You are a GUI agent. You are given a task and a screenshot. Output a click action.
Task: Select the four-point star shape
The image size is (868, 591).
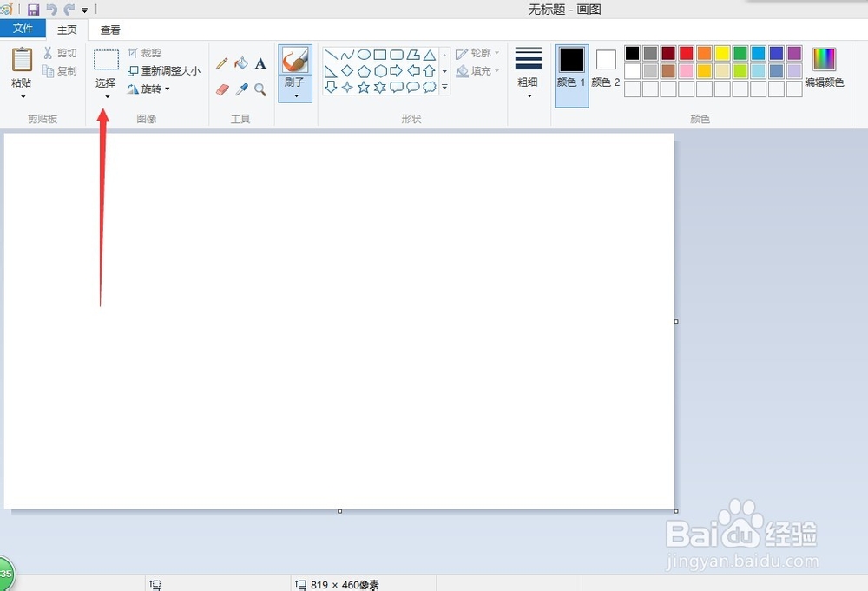point(347,87)
